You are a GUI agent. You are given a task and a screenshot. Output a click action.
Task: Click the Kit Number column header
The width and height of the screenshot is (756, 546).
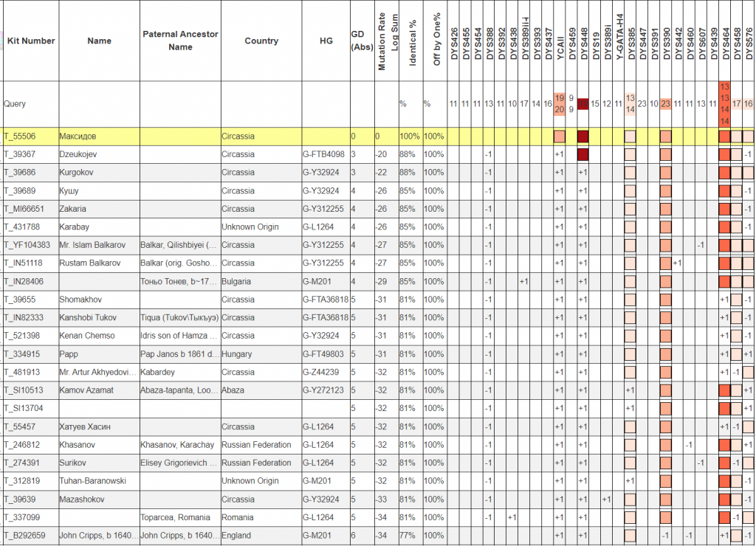tap(30, 41)
